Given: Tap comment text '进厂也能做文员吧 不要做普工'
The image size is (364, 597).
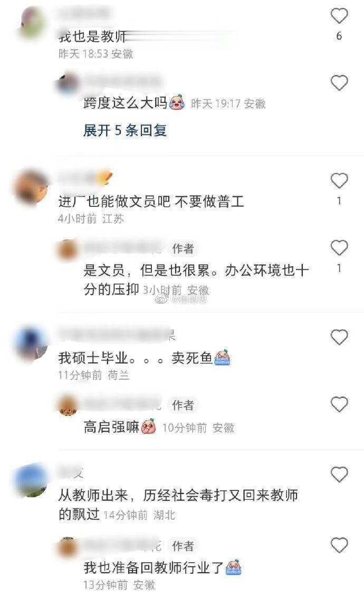Looking at the screenshot, I should click(x=151, y=201).
